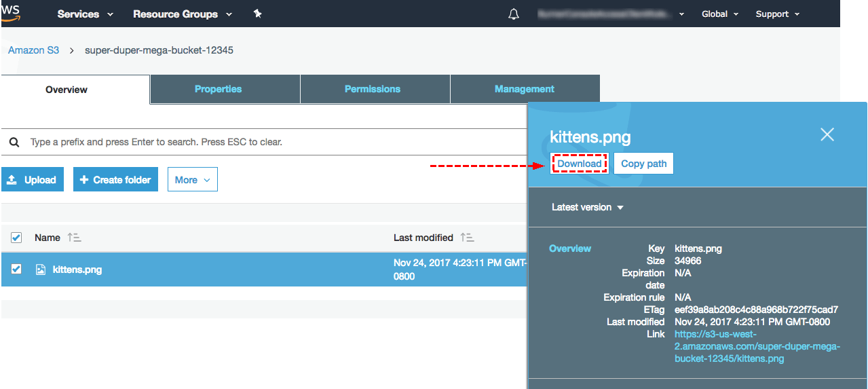Click the ETag value eef39a8ab208c4c88a968b722f75cad7
The image size is (868, 389).
click(x=756, y=310)
